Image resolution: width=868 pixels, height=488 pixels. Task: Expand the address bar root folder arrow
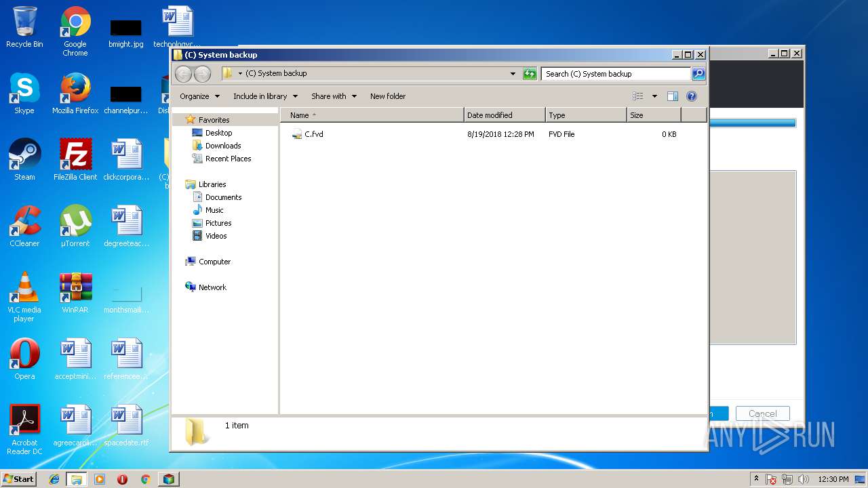pyautogui.click(x=240, y=74)
